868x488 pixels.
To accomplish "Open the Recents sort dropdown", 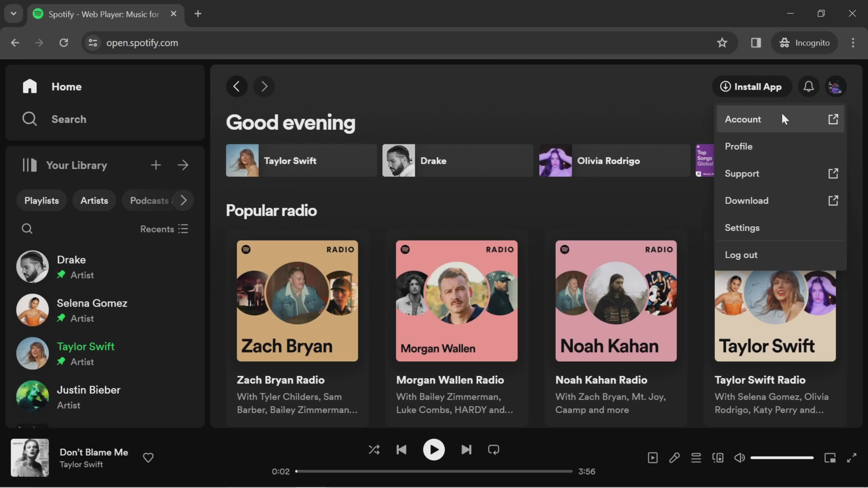I will (x=164, y=229).
